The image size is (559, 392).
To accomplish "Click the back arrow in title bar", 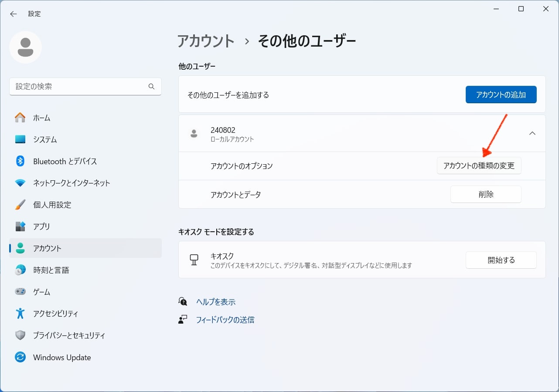I will coord(14,14).
